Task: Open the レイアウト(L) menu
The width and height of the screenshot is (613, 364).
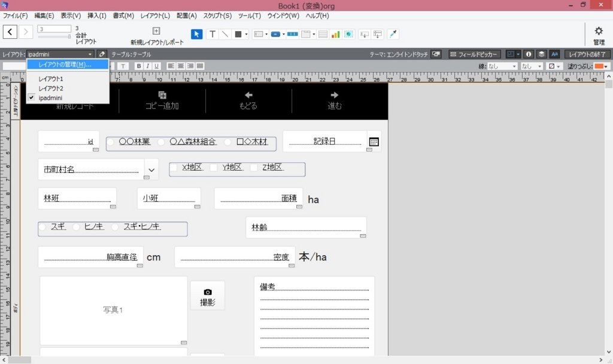Action: (155, 16)
